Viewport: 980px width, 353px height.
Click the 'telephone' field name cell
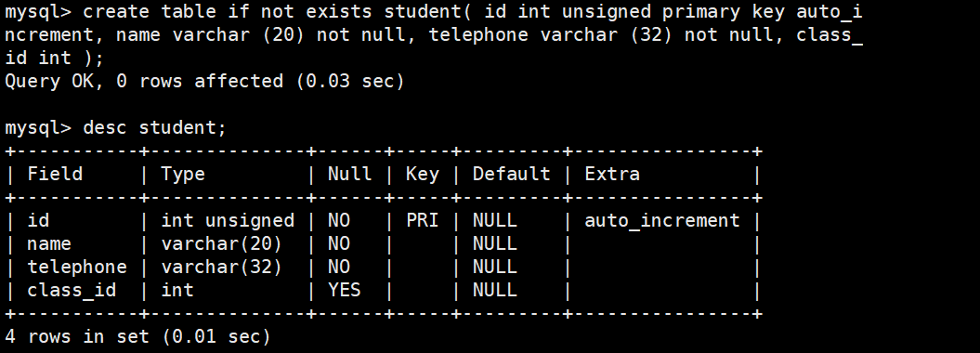pyautogui.click(x=77, y=267)
